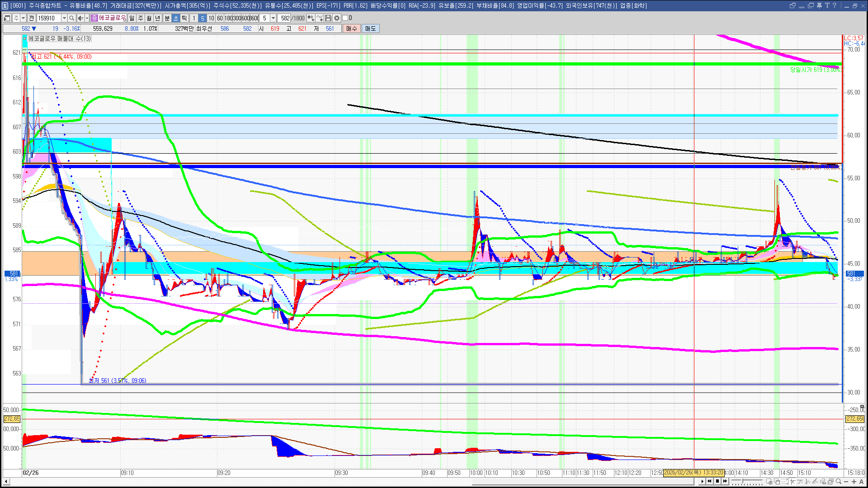Click the 매수 buy button
Screen dimensions: 868x488
pyautogui.click(x=352, y=28)
